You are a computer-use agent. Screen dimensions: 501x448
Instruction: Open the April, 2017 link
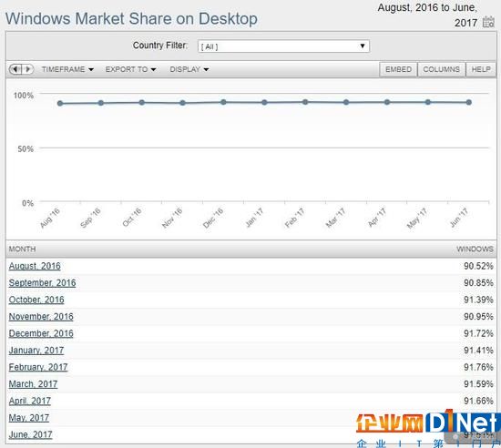point(30,401)
